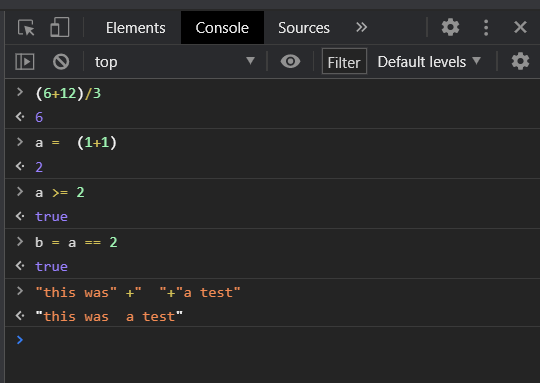Select the Console tab

pos(222,28)
